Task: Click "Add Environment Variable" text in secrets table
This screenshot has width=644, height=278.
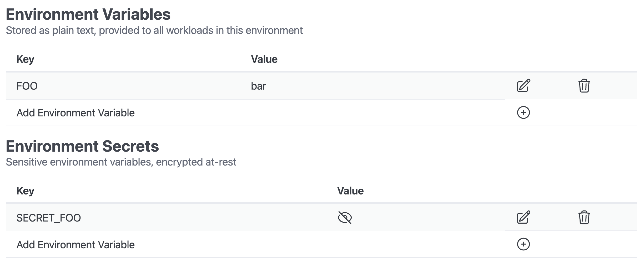Action: [76, 245]
